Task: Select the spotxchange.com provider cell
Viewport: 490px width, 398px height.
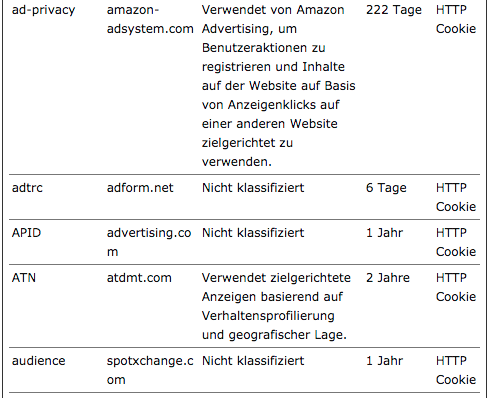Action: [x=150, y=370]
